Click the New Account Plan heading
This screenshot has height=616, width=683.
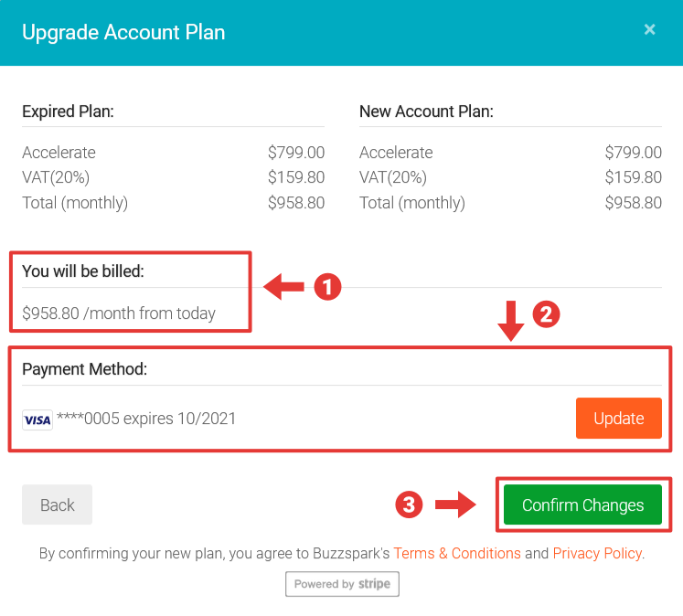coord(426,112)
